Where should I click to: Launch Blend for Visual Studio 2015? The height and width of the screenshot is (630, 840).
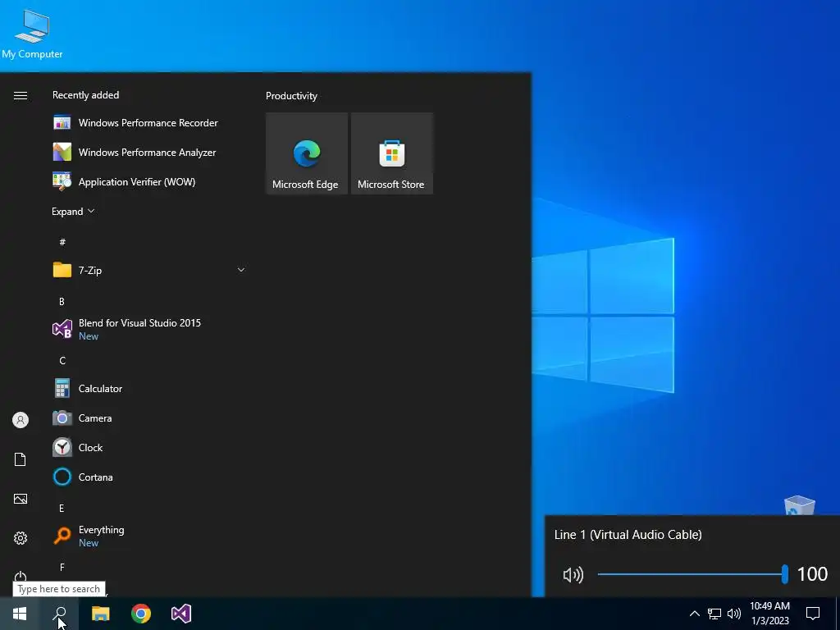point(149,329)
